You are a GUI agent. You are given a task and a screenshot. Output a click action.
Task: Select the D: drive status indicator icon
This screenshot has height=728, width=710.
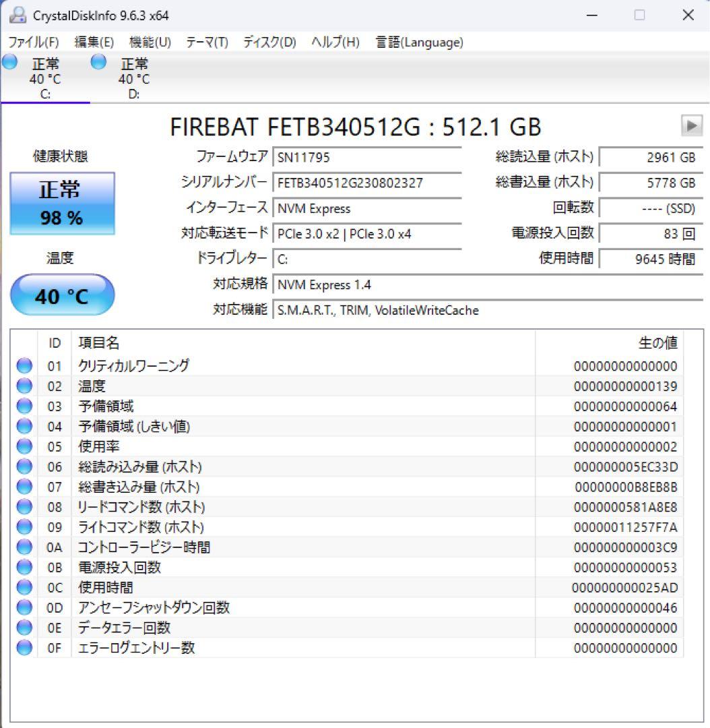tap(98, 61)
